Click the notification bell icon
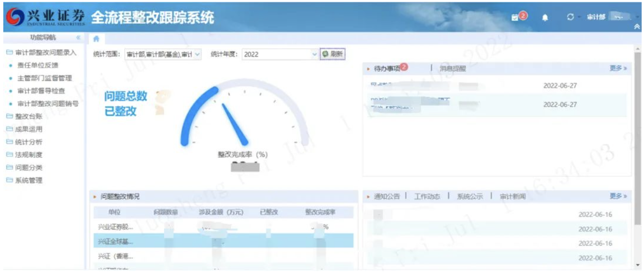 [x=545, y=17]
